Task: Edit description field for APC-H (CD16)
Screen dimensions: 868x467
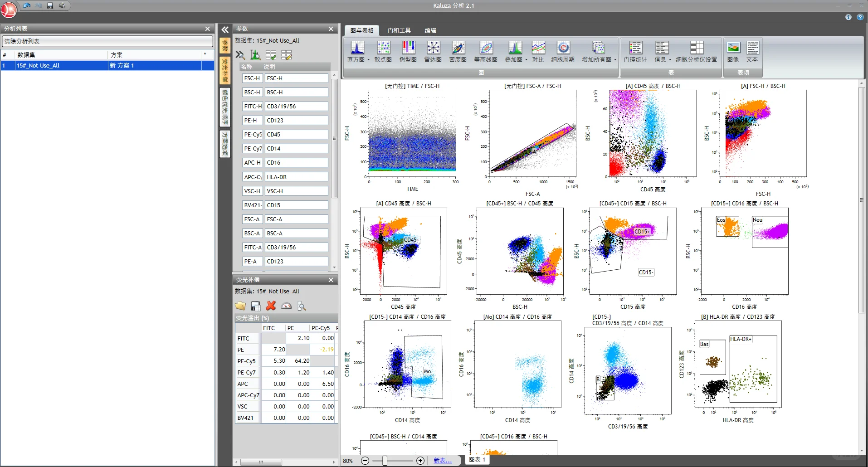Action: click(297, 163)
